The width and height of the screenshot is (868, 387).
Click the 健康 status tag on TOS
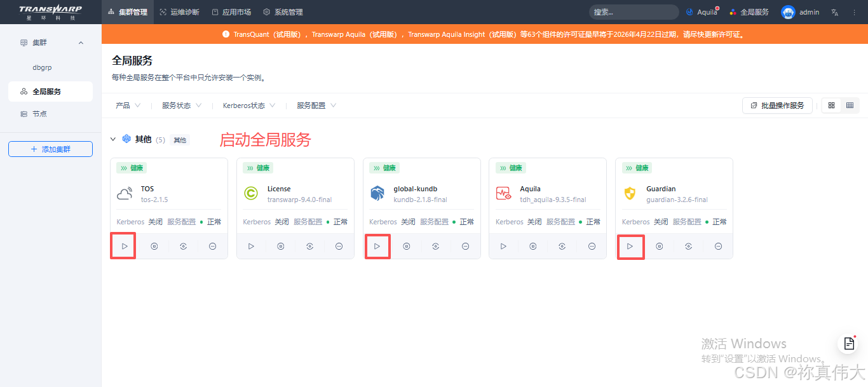pos(132,168)
